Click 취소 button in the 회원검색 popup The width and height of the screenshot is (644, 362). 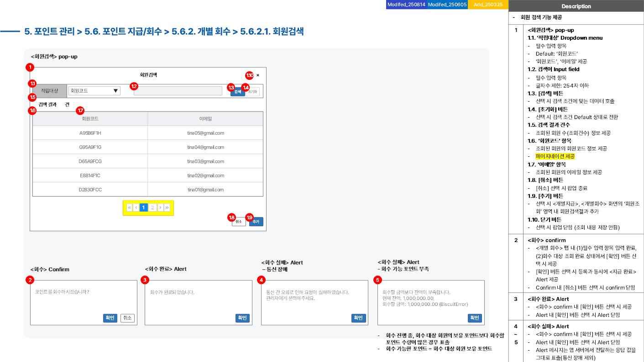click(x=239, y=222)
